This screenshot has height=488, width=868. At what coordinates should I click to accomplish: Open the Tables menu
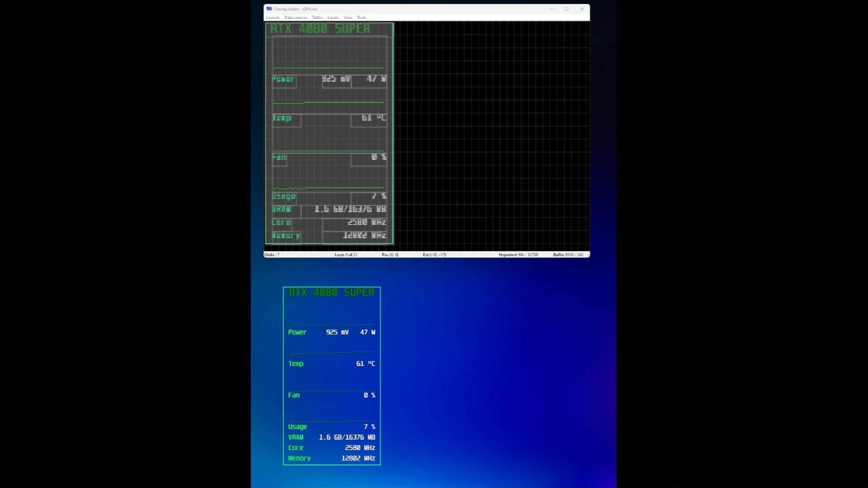coord(317,18)
